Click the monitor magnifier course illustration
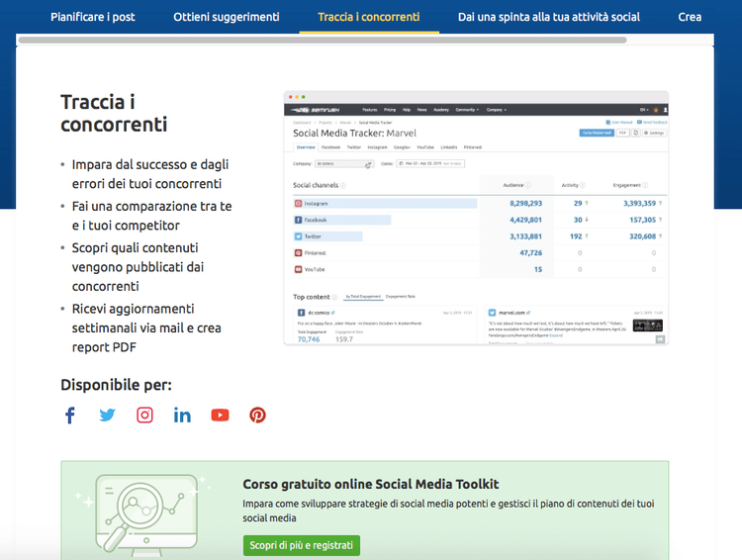This screenshot has height=560, width=742. pos(146,516)
